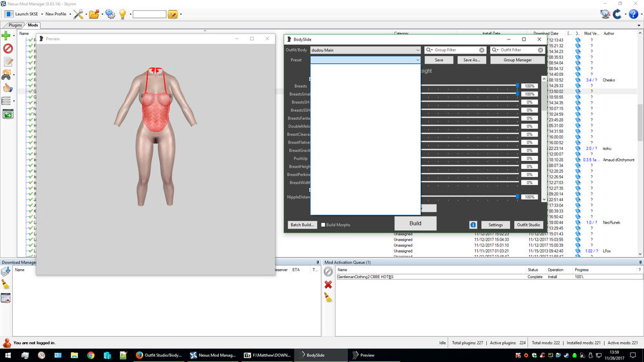Click the Download Date column header
Image resolution: width=644 pixels, height=362 pixels.
click(546, 33)
